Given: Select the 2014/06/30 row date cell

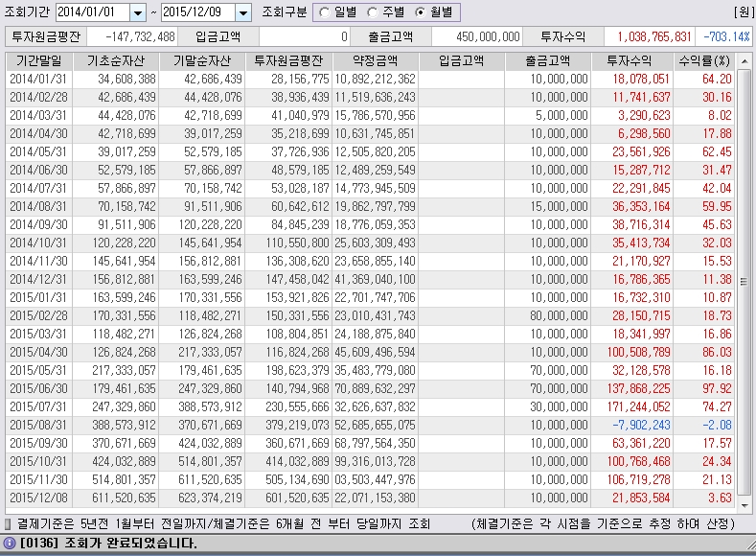Looking at the screenshot, I should tap(39, 171).
